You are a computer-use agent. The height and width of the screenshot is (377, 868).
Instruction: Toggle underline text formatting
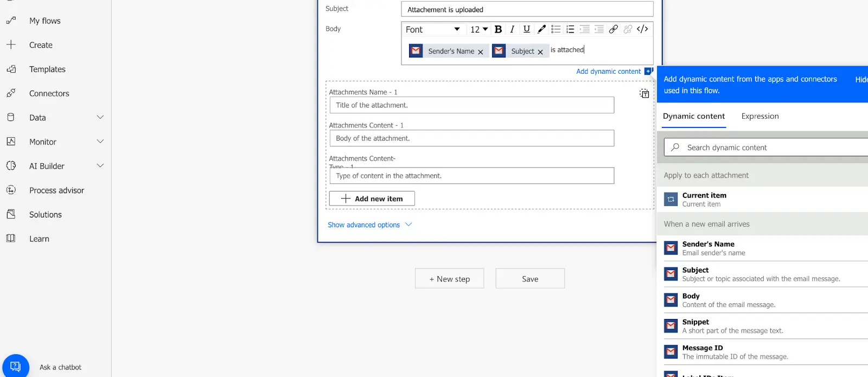tap(526, 29)
